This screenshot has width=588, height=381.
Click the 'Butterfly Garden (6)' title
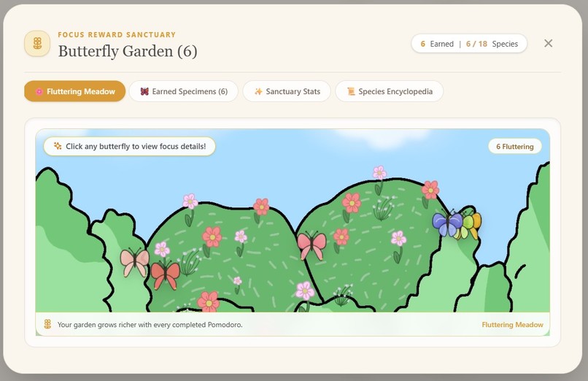[x=128, y=51]
